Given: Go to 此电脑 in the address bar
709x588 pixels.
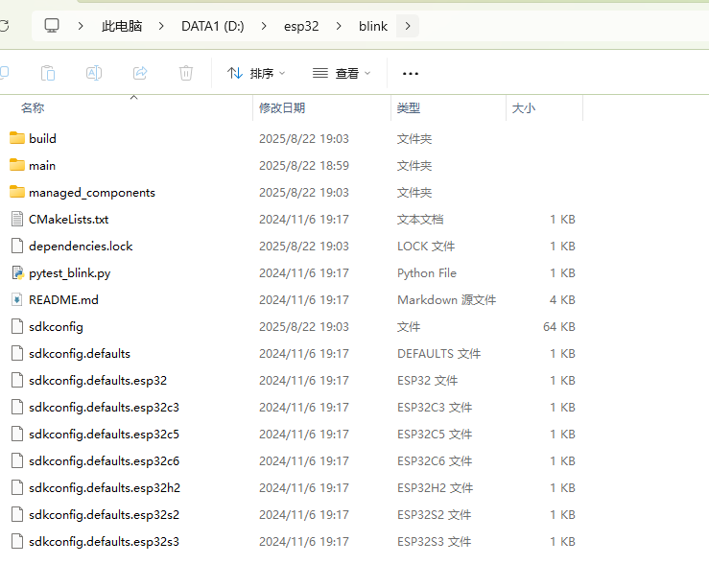Looking at the screenshot, I should pos(122,26).
